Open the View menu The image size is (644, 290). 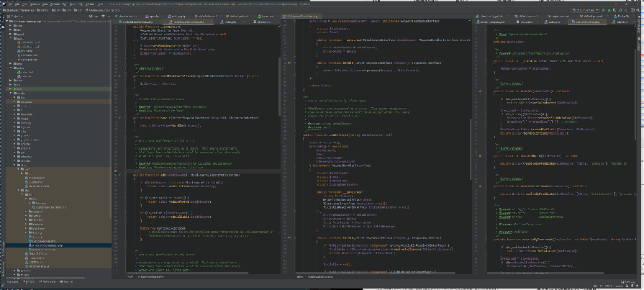24,4
